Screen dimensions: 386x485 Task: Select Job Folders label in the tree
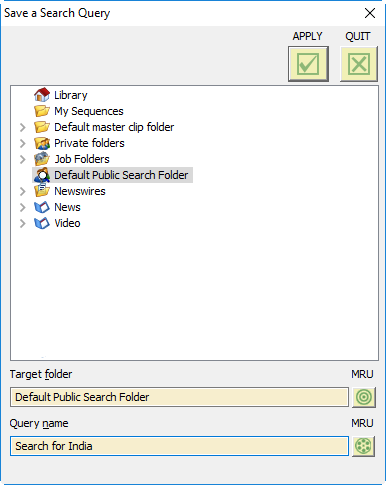[x=82, y=159]
